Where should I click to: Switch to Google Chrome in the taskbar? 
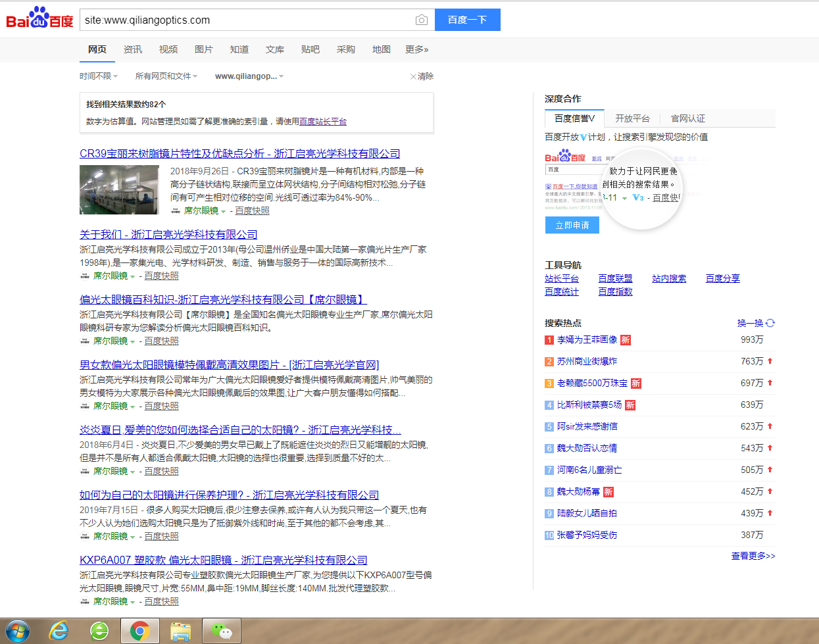[139, 632]
